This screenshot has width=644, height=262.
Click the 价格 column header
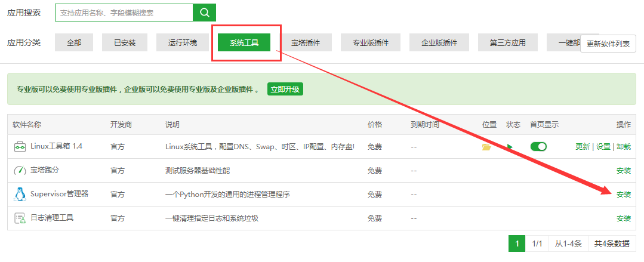pyautogui.click(x=375, y=124)
